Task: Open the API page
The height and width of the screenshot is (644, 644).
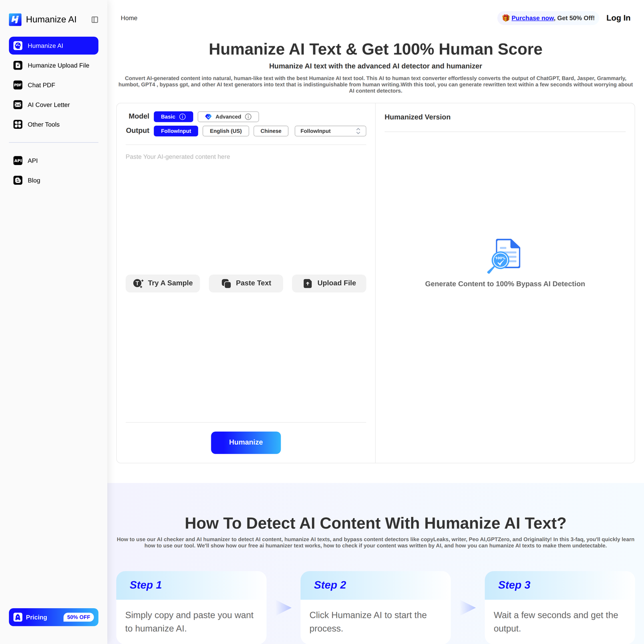Action: (54, 160)
